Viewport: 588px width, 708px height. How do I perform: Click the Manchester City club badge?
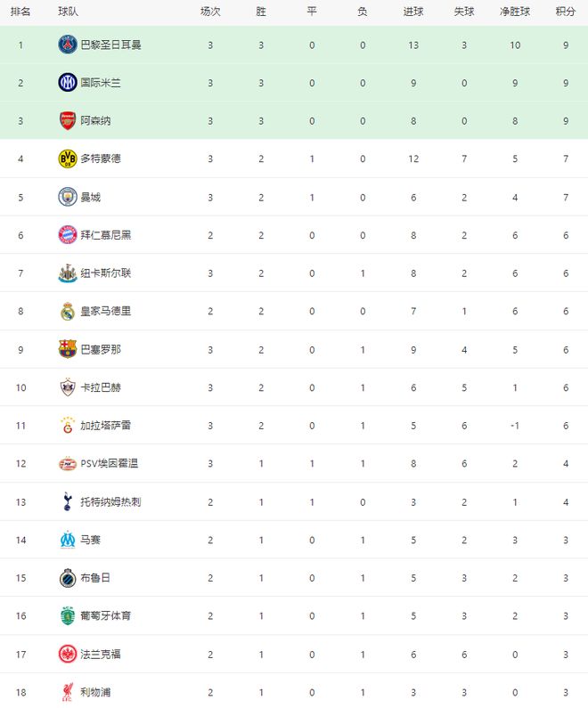(x=68, y=197)
